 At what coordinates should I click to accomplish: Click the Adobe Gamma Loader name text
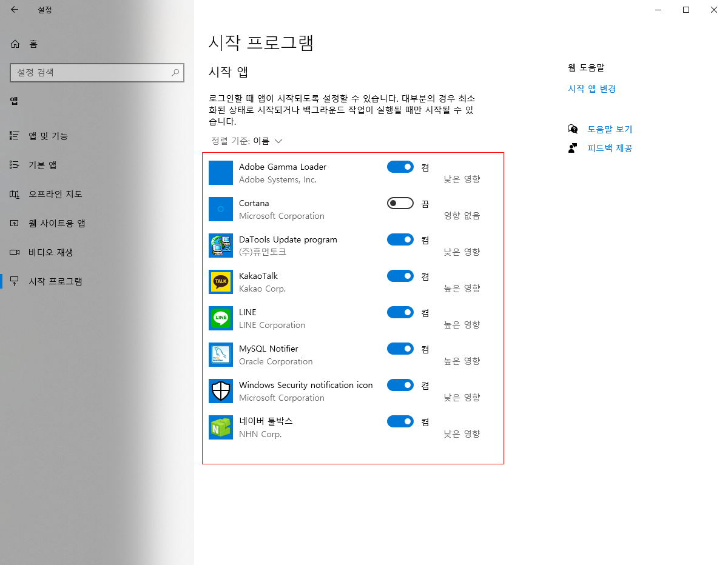tap(283, 167)
